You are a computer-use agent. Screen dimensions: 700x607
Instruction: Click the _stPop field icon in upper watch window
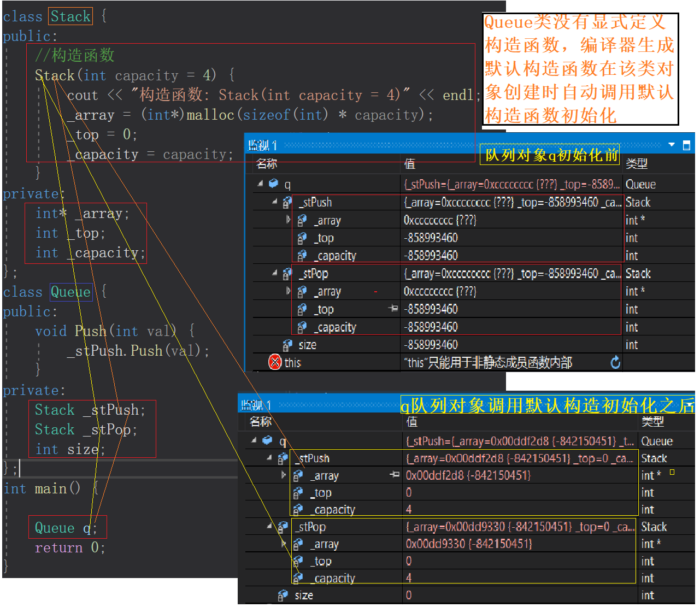287,273
